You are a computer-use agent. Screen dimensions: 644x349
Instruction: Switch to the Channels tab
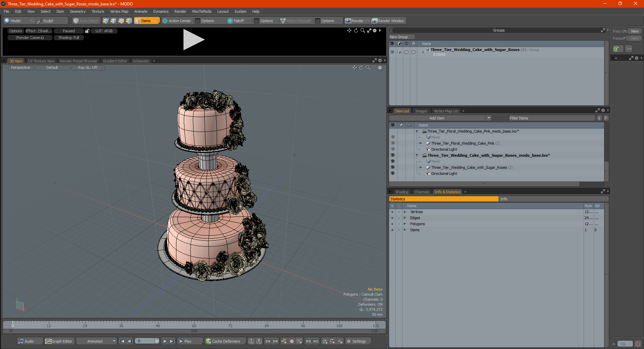click(x=421, y=192)
